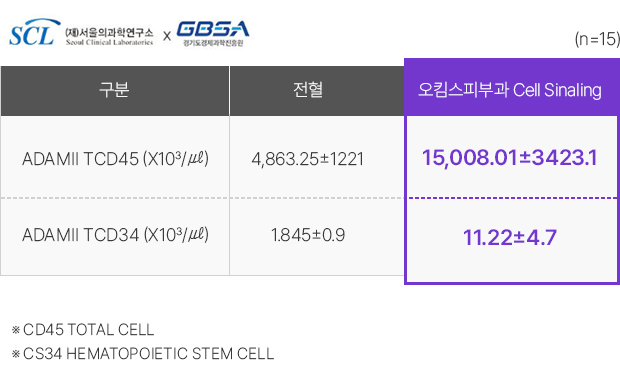
Task: Select the ADAMII TCD34 row label
Action: point(115,235)
